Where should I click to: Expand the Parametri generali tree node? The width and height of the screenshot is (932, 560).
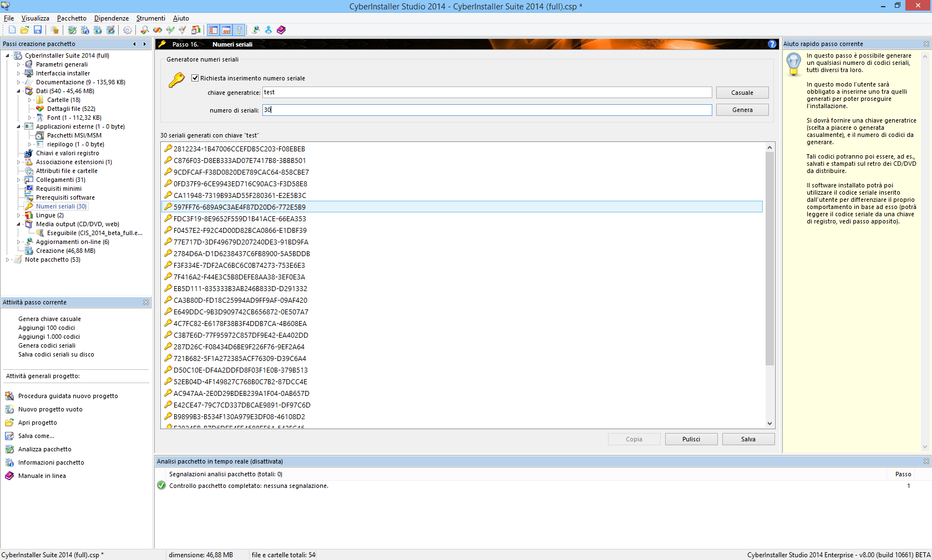coord(18,64)
